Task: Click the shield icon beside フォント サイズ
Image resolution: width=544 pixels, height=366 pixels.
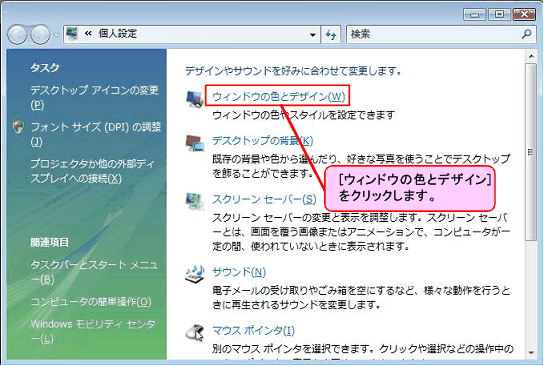Action: click(18, 127)
